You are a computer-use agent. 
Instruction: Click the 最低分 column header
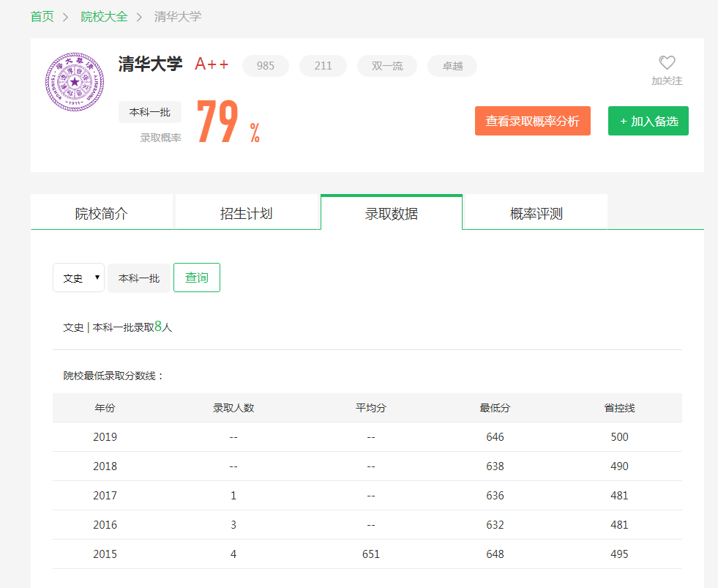[495, 408]
